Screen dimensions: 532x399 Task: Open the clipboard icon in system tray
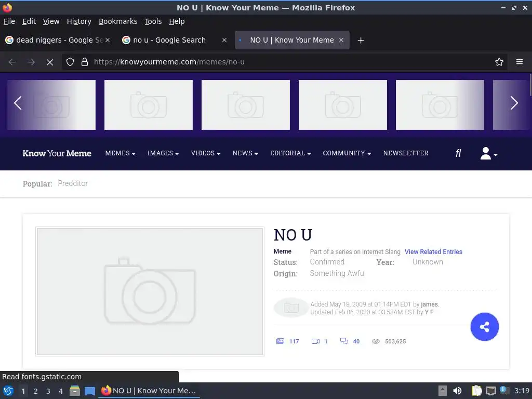click(x=476, y=391)
